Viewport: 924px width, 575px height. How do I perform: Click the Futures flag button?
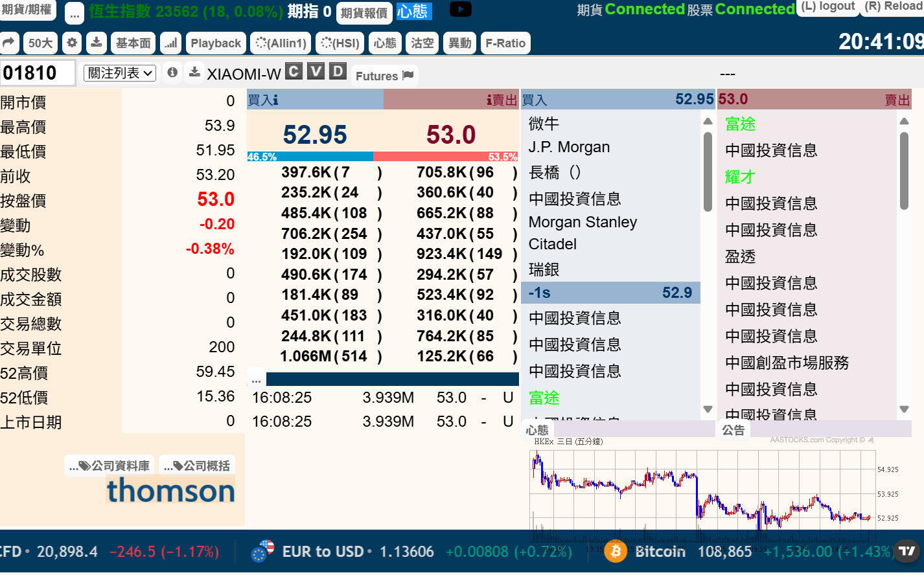pyautogui.click(x=385, y=76)
